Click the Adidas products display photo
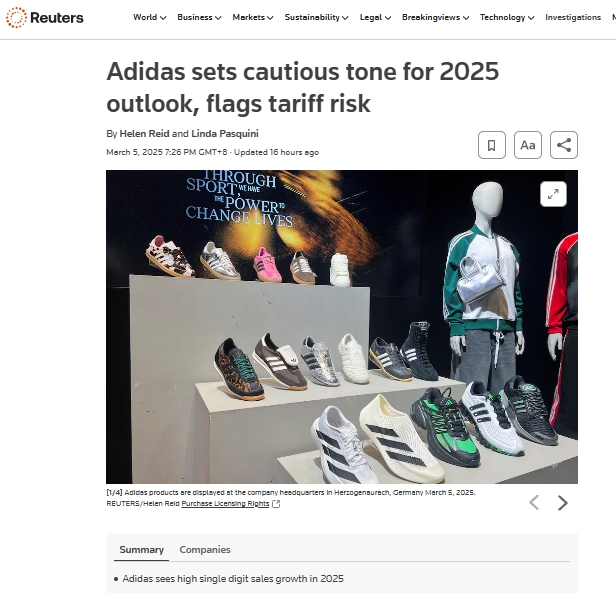This screenshot has height=593, width=616. [x=342, y=327]
